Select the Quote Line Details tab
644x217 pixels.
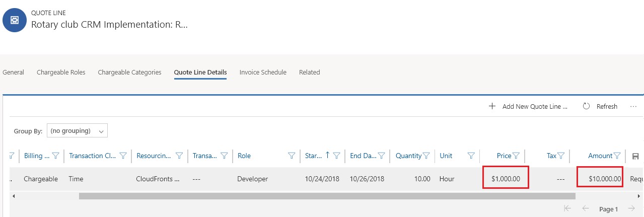coord(200,73)
